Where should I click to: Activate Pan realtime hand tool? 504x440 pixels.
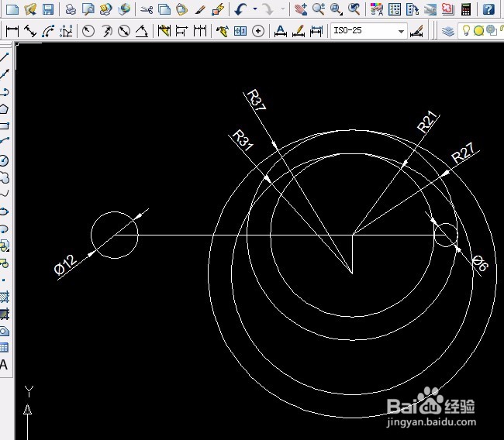point(301,9)
